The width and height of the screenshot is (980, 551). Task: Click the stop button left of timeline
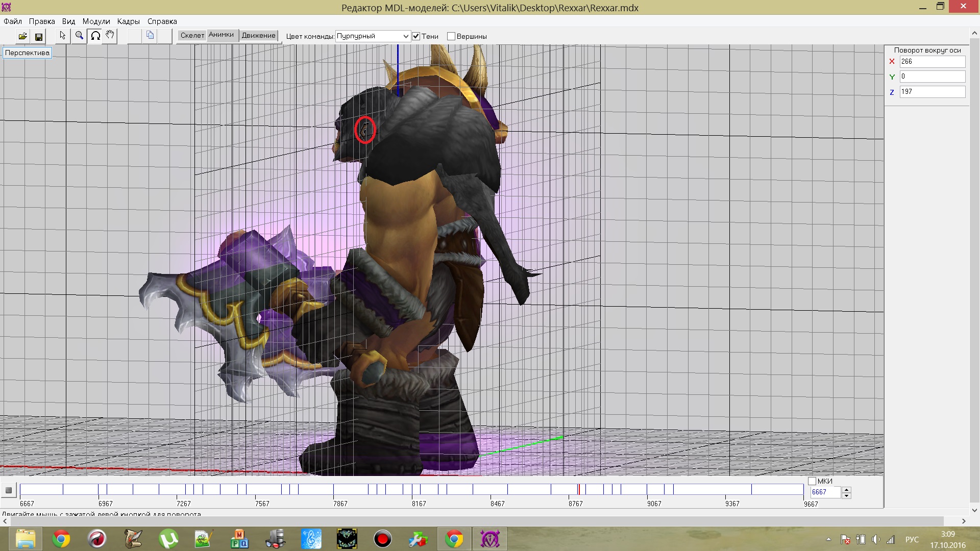click(x=9, y=491)
